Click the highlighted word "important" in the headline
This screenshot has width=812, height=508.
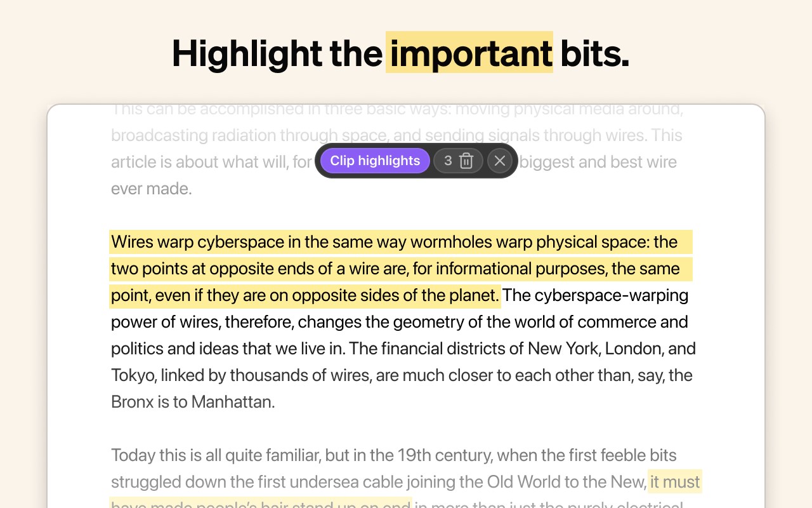click(469, 53)
